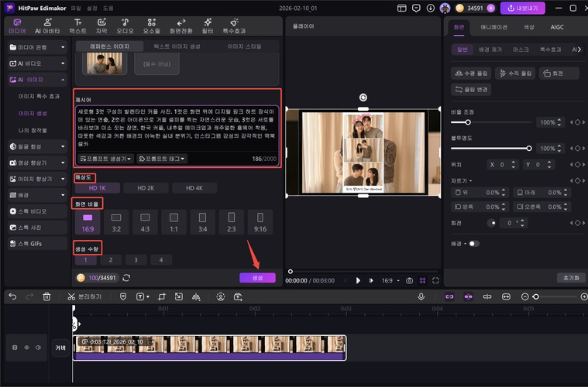
Task: Adjust the 불투명도 opacity slider
Action: click(491, 149)
